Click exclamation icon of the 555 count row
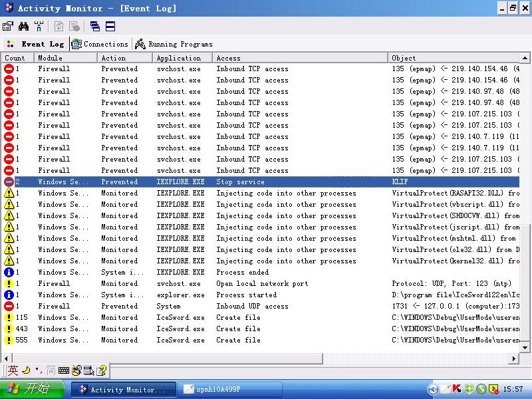 (x=9, y=340)
